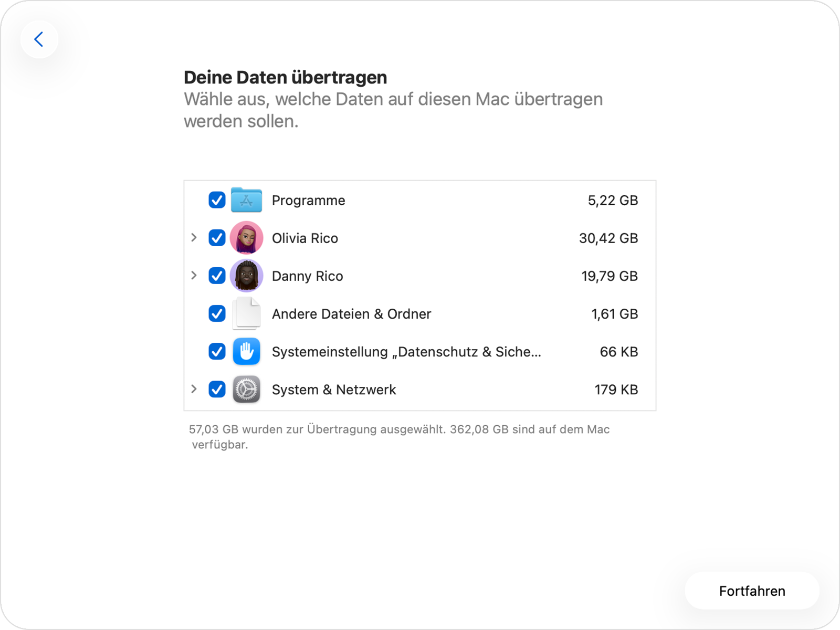Click the Andere Dateien & Ordner documents icon
The height and width of the screenshot is (630, 840).
246,313
